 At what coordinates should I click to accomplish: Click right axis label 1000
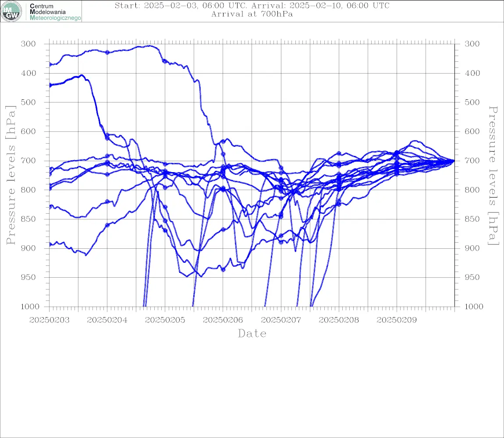pyautogui.click(x=474, y=307)
